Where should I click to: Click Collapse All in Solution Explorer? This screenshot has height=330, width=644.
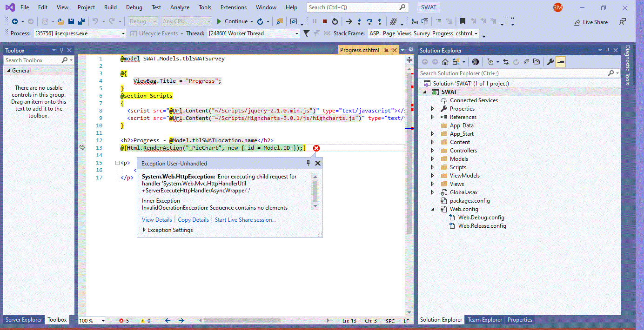(x=526, y=62)
